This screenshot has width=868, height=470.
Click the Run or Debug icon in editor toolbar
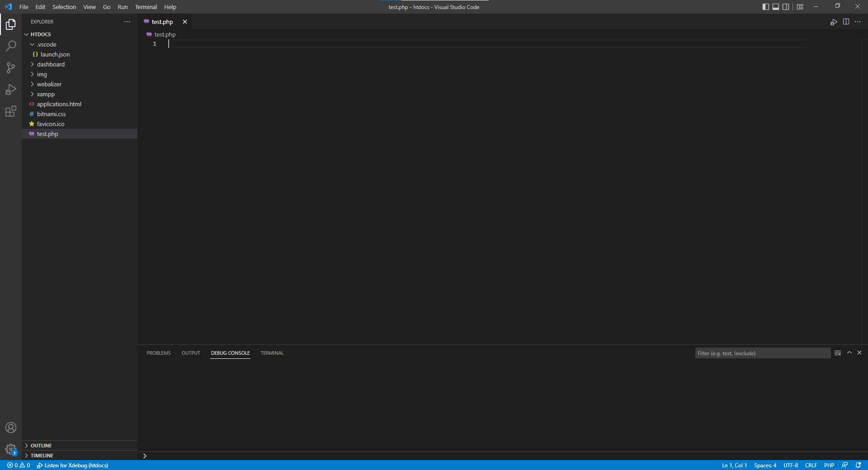click(x=834, y=22)
